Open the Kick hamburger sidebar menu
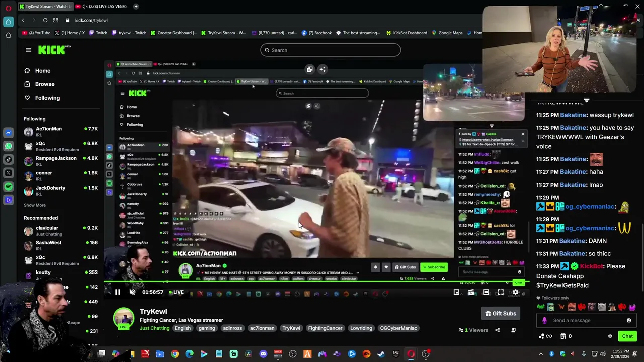 point(28,50)
